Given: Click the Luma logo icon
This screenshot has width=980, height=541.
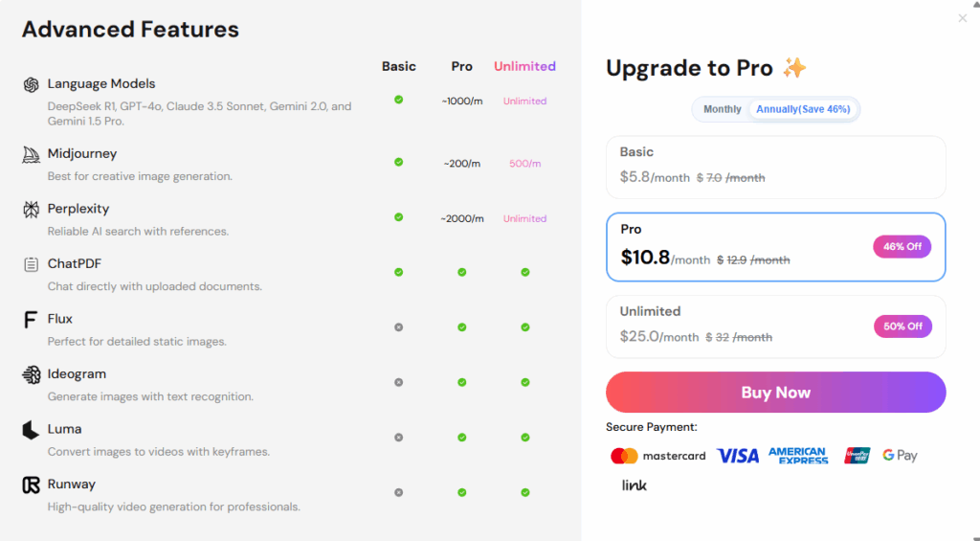Looking at the screenshot, I should tap(30, 430).
